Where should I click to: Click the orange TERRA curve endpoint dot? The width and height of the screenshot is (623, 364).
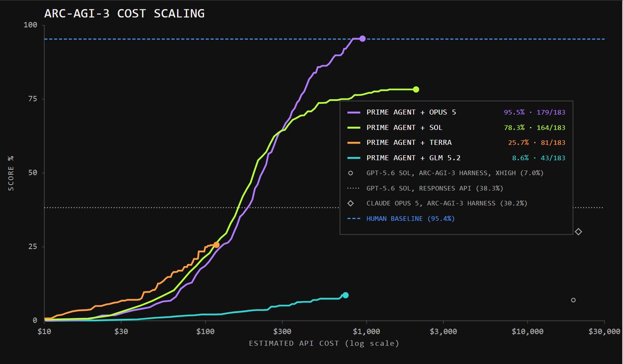216,245
